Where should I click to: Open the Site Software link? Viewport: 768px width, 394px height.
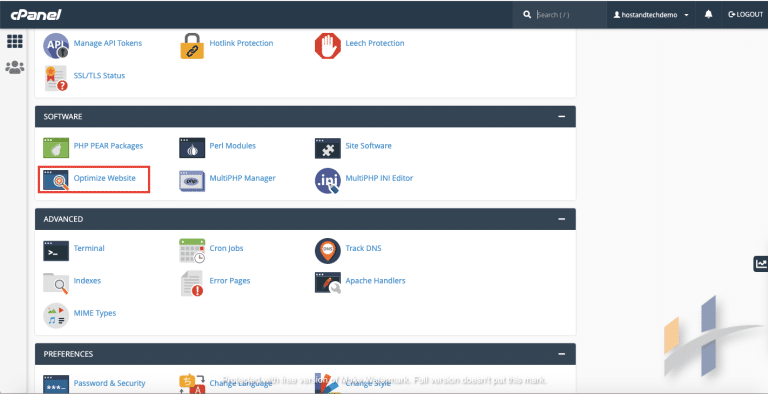tap(368, 146)
